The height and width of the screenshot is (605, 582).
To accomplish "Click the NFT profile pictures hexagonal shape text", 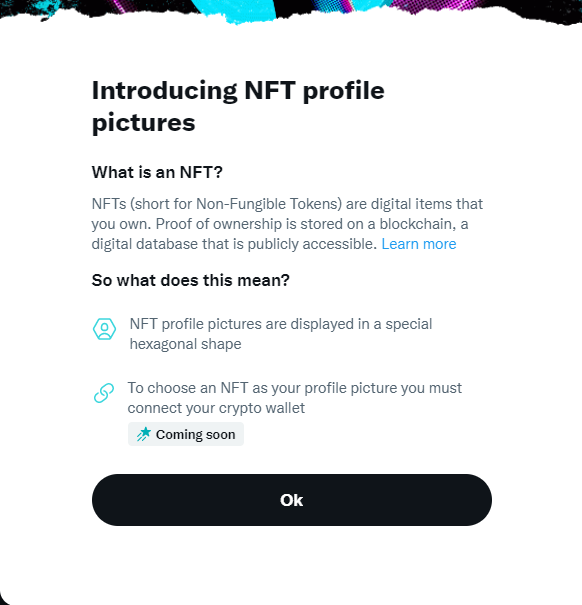I will 281,334.
